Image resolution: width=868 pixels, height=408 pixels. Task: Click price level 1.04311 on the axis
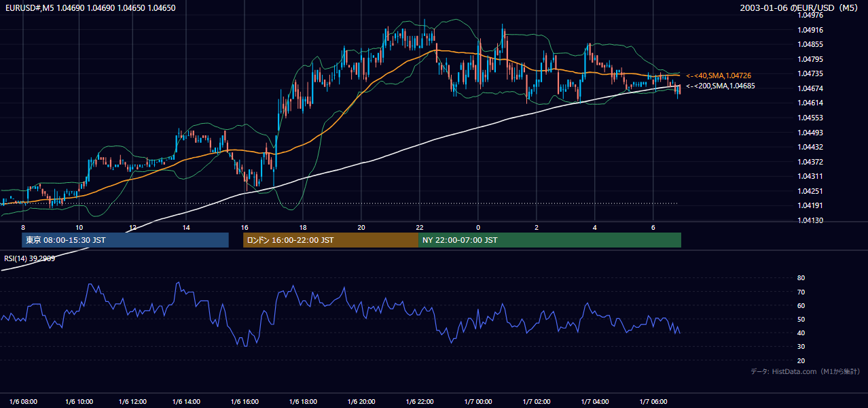[x=811, y=176]
